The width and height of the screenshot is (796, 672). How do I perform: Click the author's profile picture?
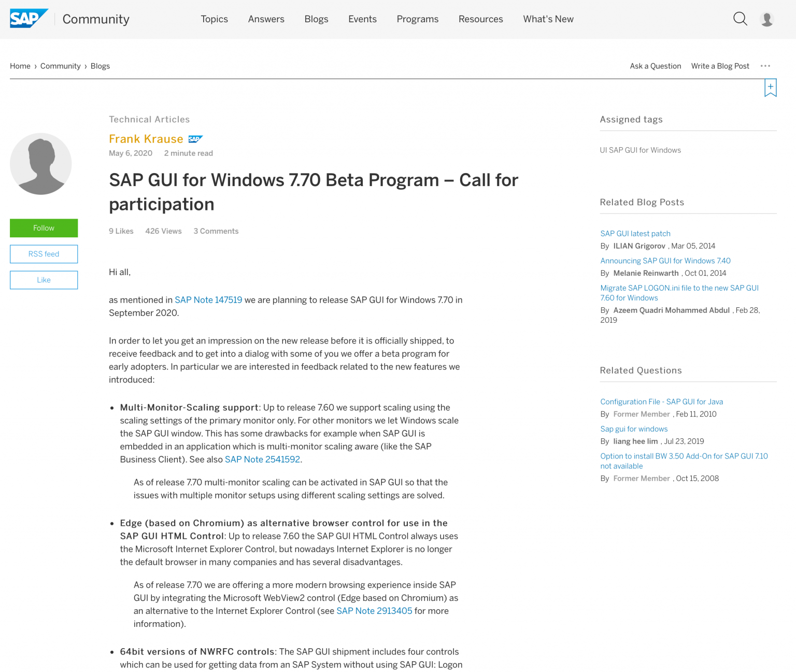coord(40,164)
